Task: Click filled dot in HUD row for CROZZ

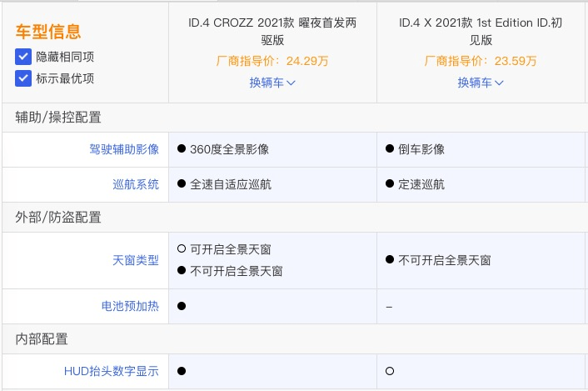Action: [x=182, y=371]
